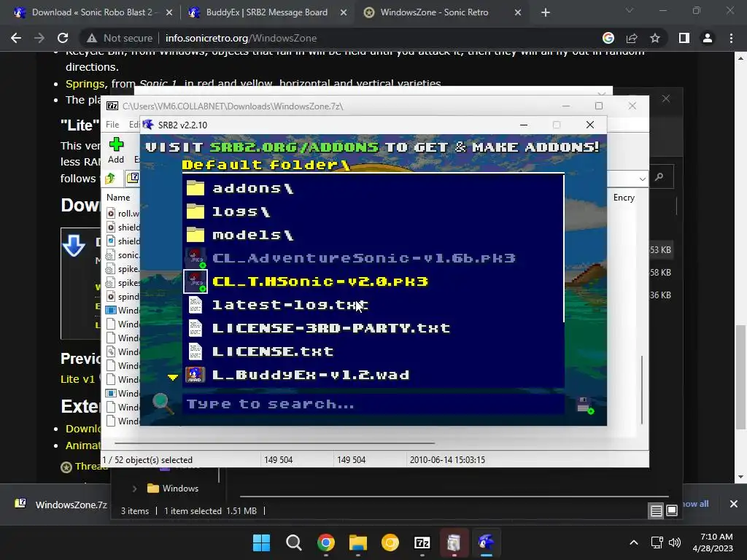Viewport: 747px width, 560px height.
Task: Close the BuddyEx tab
Action: pyautogui.click(x=344, y=13)
